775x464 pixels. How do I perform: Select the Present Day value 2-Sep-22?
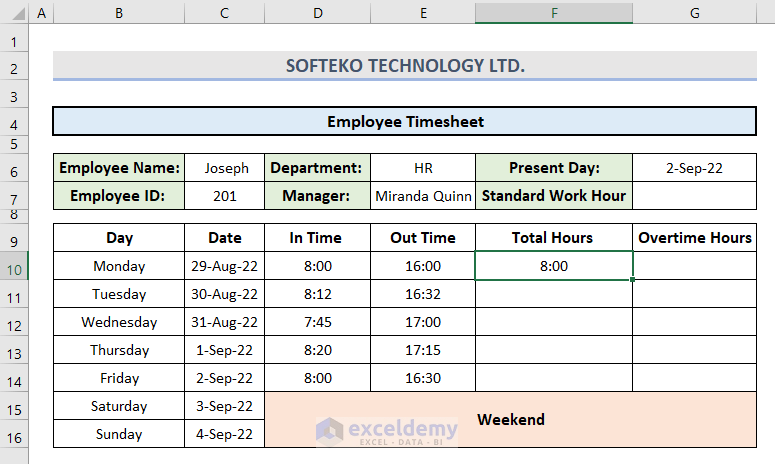pyautogui.click(x=694, y=168)
